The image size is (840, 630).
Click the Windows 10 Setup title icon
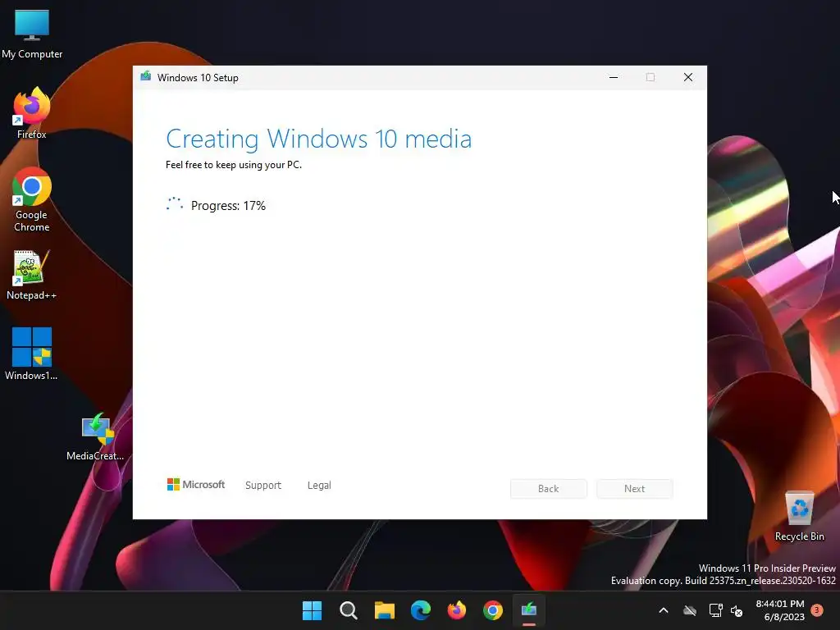(x=146, y=76)
